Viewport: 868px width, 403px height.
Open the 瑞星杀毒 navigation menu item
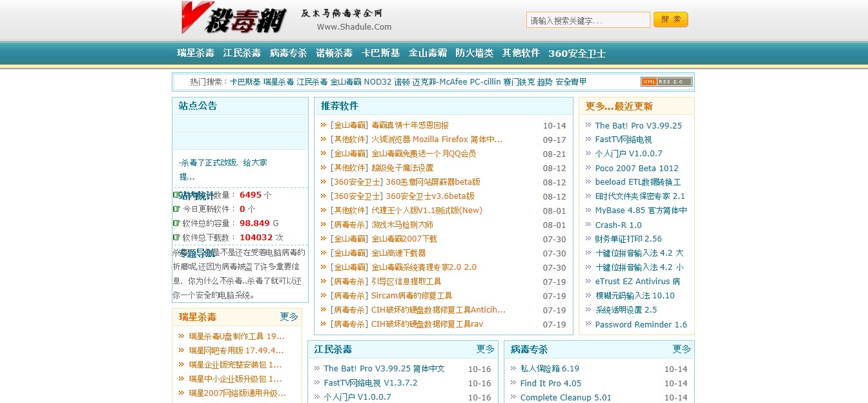pos(196,53)
